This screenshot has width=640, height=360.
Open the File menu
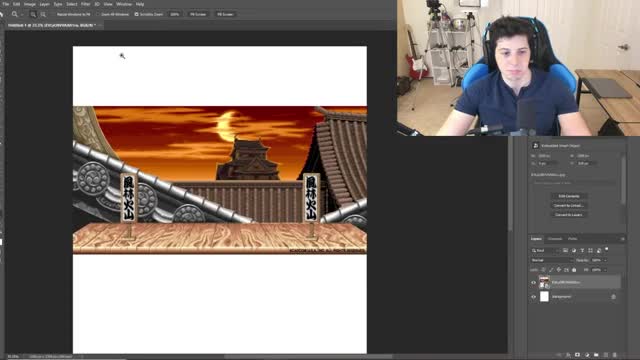[x=6, y=4]
